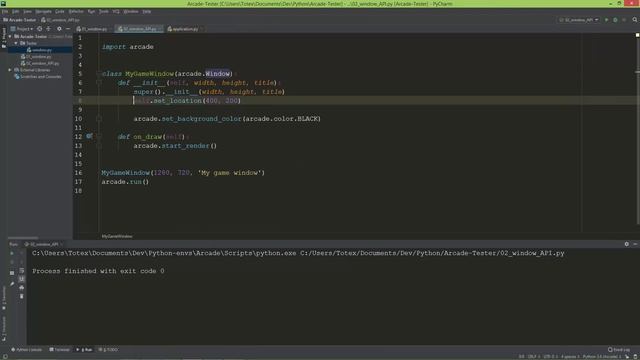Click the stop square icon in Run panel

(x=12, y=272)
